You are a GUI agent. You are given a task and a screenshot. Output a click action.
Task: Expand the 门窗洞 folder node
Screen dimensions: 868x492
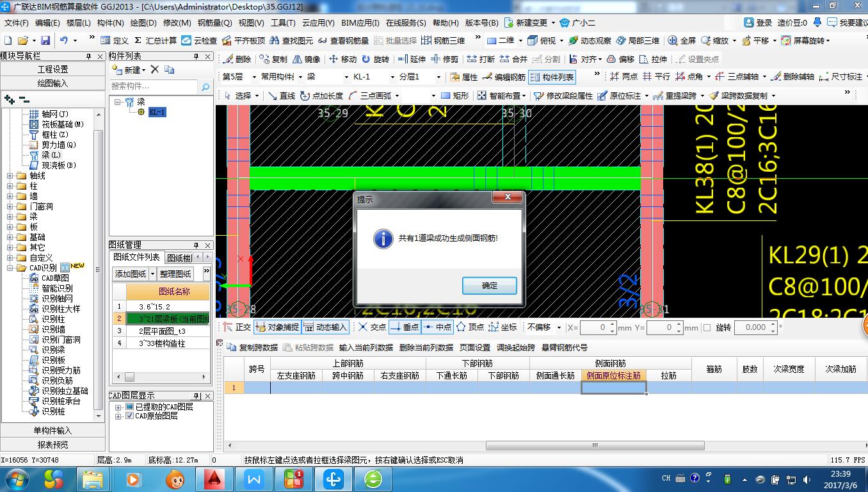click(x=10, y=206)
